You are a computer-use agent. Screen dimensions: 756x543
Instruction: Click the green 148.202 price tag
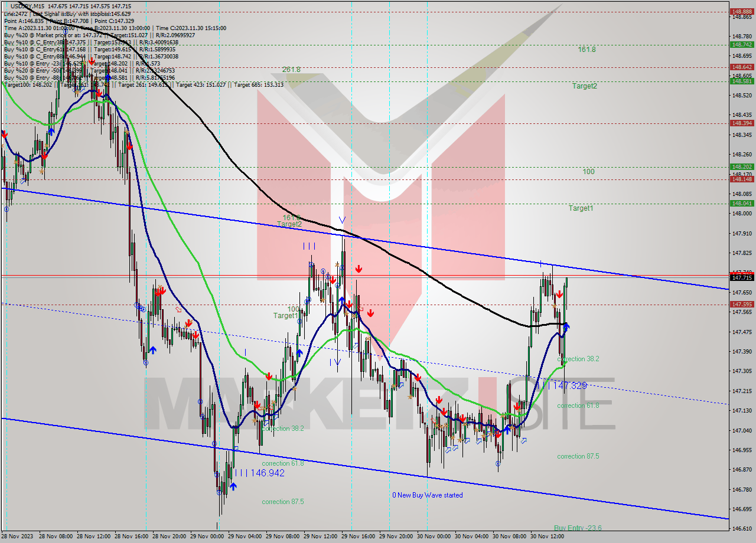(742, 167)
